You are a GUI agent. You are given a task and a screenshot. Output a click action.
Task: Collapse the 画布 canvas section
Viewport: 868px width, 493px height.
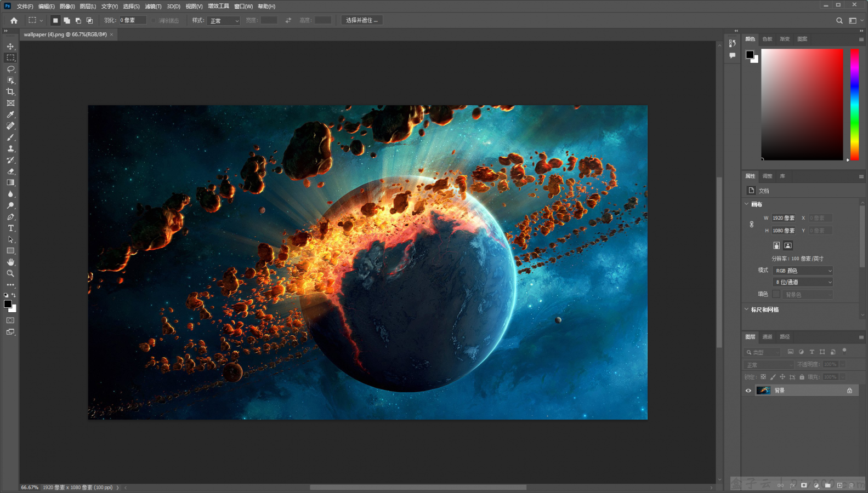click(746, 204)
